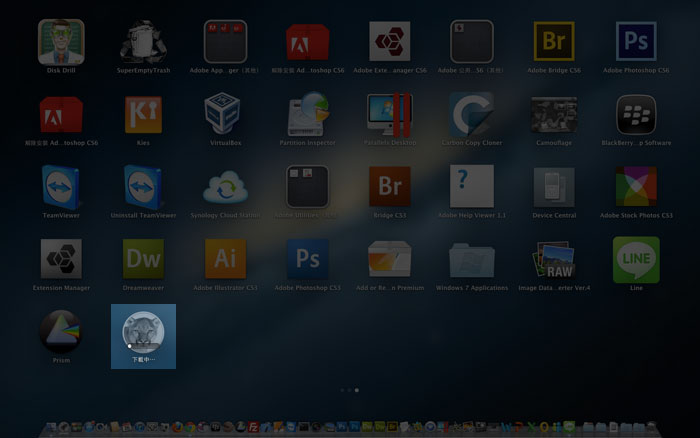Open Adobe Bridge CS6 in Launchpad
Viewport: 700px width, 438px height.
[554, 41]
